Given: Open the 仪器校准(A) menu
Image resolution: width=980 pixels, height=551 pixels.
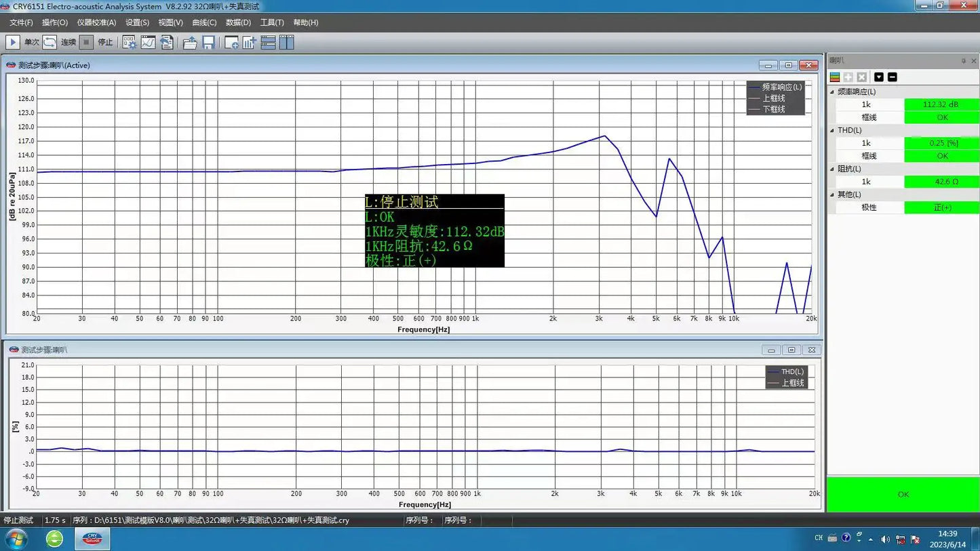Looking at the screenshot, I should coord(96,22).
